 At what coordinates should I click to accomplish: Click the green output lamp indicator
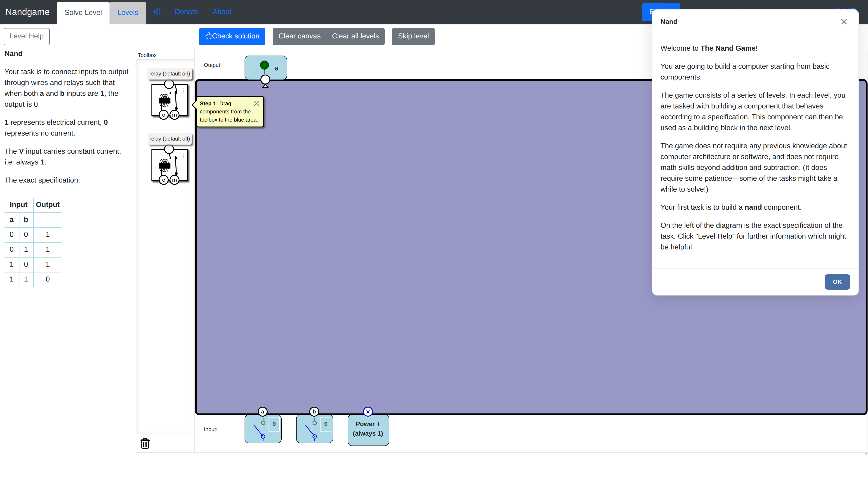[x=264, y=65]
